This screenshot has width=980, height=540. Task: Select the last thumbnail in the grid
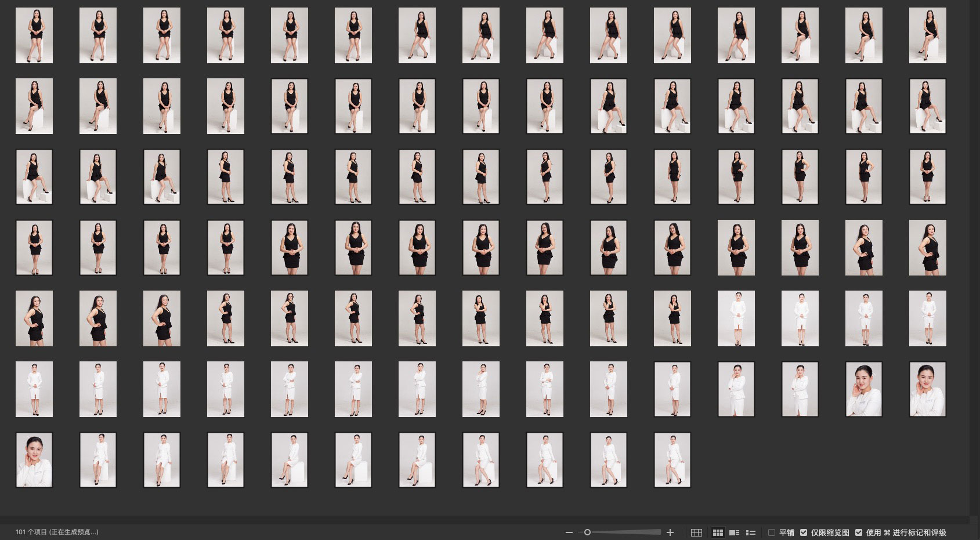click(x=672, y=460)
